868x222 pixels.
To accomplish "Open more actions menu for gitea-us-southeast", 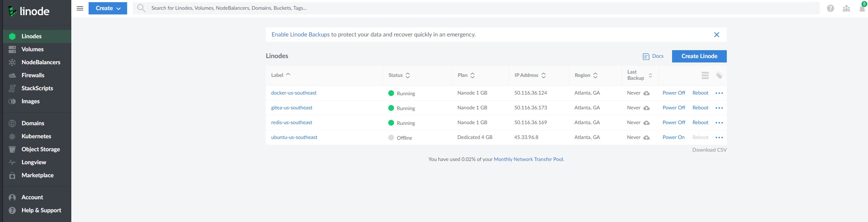I will [719, 108].
